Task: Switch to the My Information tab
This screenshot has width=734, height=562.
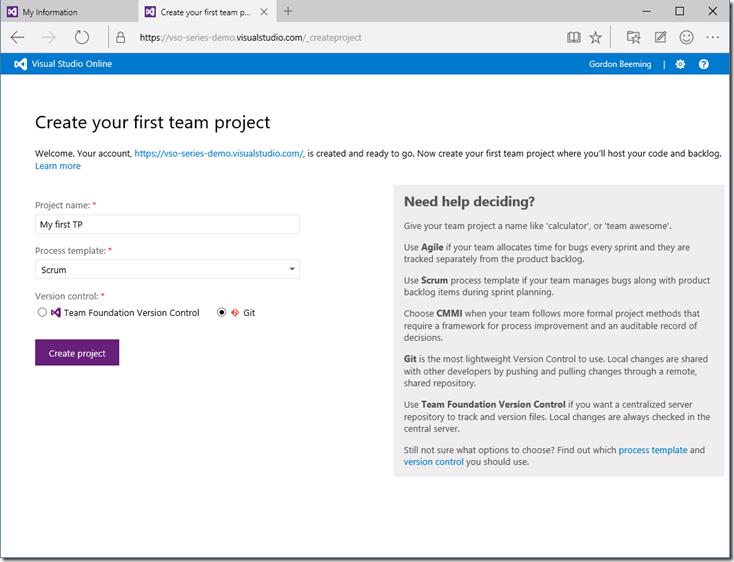Action: coord(70,12)
